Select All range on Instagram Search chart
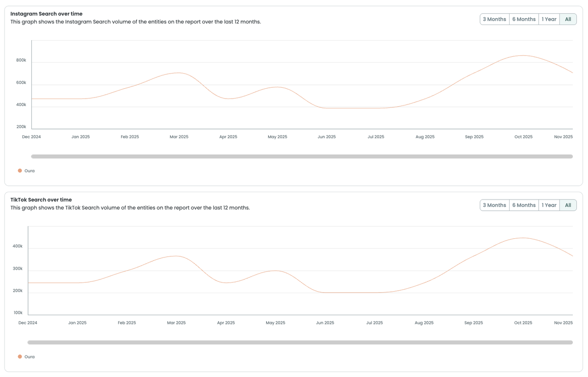 [x=568, y=19]
